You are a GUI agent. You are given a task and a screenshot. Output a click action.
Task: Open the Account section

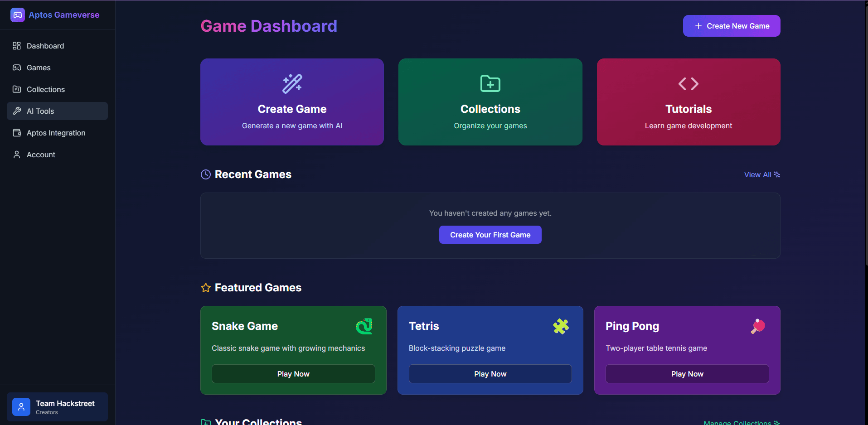click(41, 155)
